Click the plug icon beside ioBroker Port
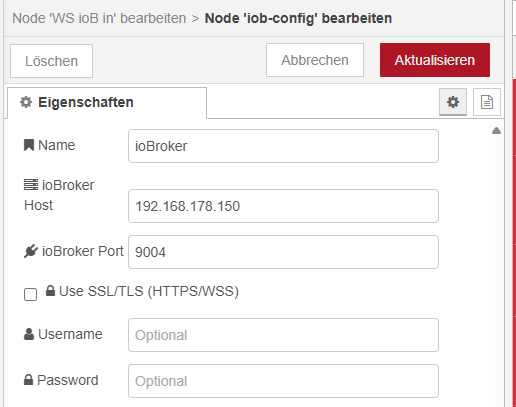 tap(31, 251)
